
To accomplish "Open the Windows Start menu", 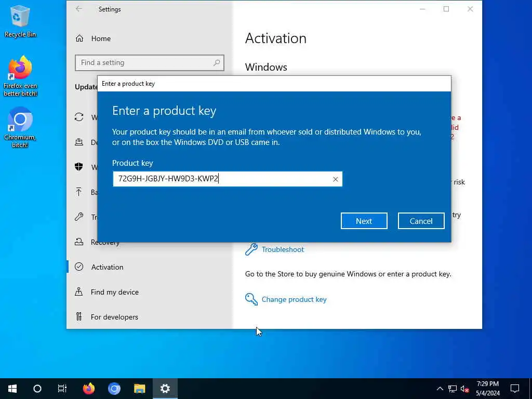I will coord(12,389).
